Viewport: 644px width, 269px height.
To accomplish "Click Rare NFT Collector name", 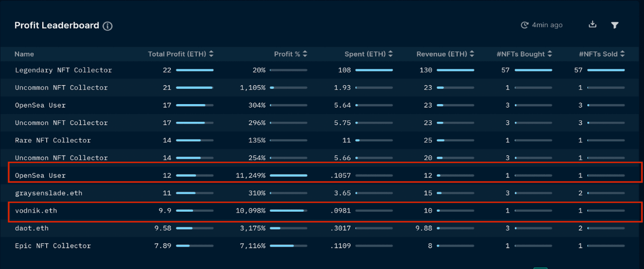I will click(x=53, y=140).
